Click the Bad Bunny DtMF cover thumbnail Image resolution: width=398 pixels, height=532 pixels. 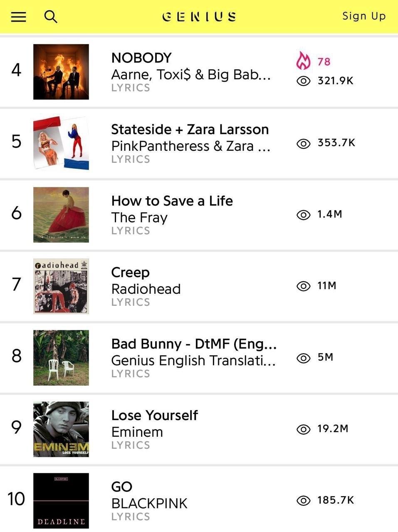pos(61,357)
